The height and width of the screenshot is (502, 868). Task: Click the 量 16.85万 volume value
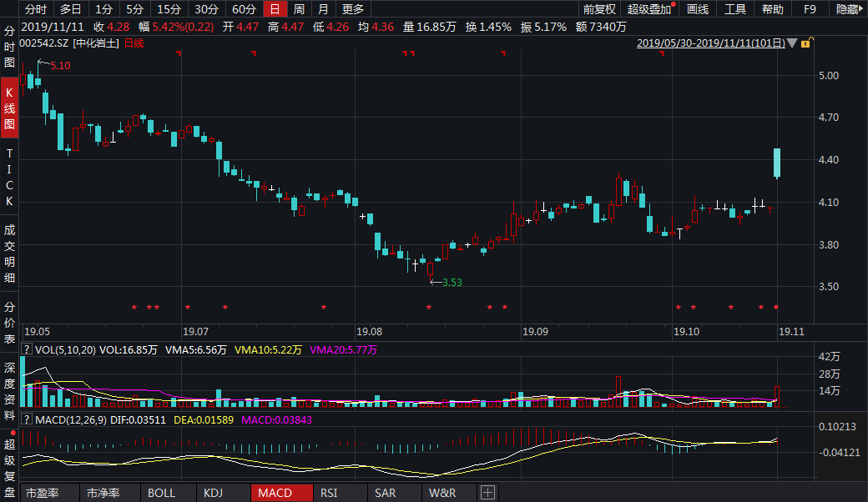click(430, 27)
